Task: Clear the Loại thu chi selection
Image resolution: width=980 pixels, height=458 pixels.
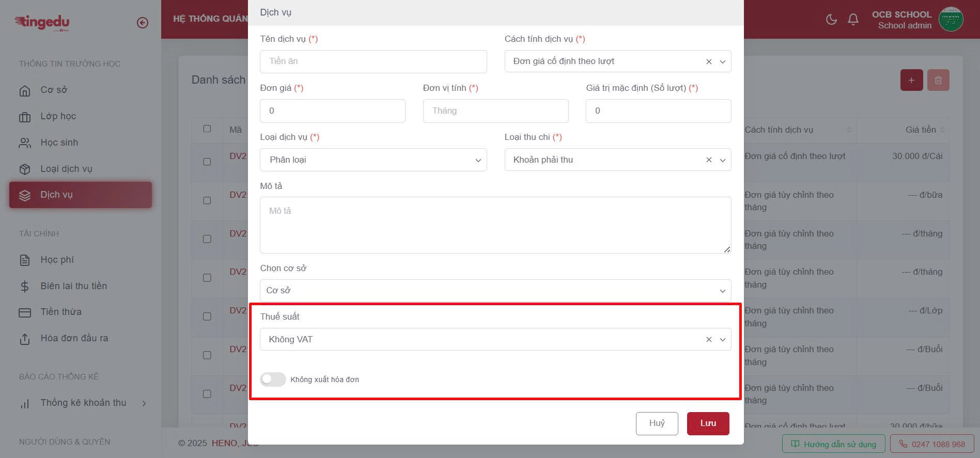Action: point(709,160)
